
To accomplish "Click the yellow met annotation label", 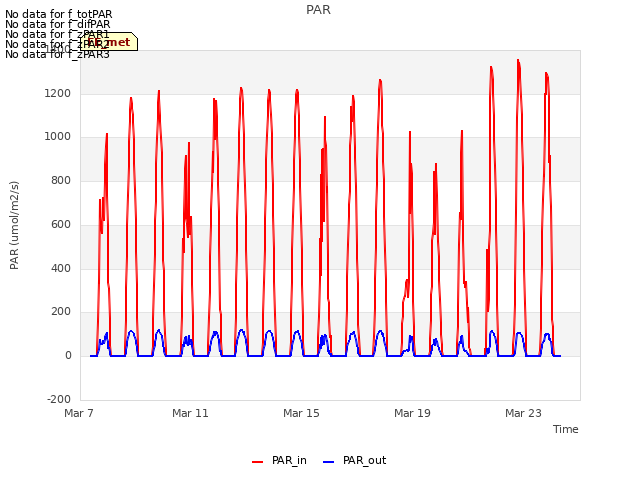I will coord(109,42).
